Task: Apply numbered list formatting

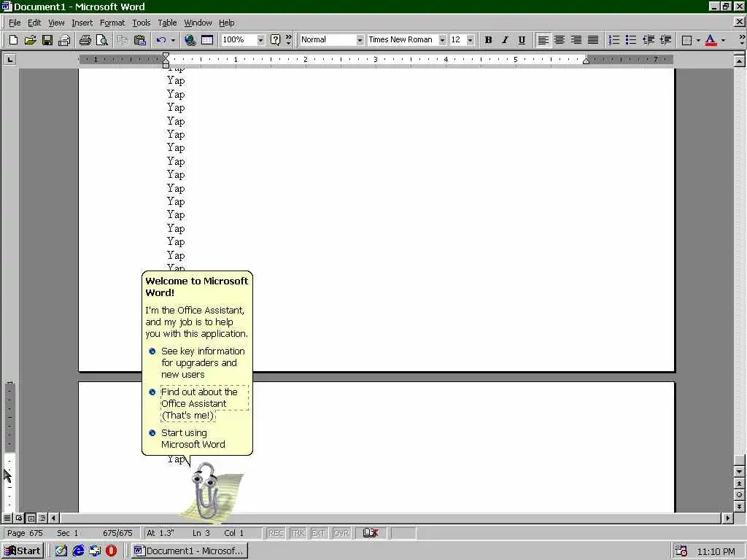Action: [614, 40]
